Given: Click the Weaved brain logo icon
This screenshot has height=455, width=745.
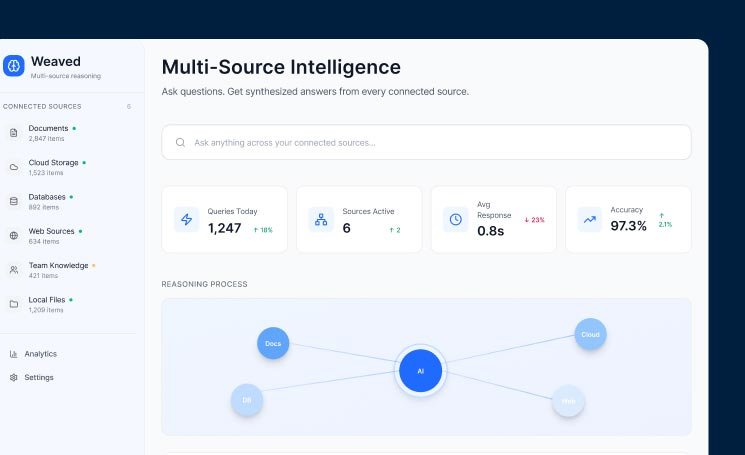Looking at the screenshot, I should coord(13,66).
